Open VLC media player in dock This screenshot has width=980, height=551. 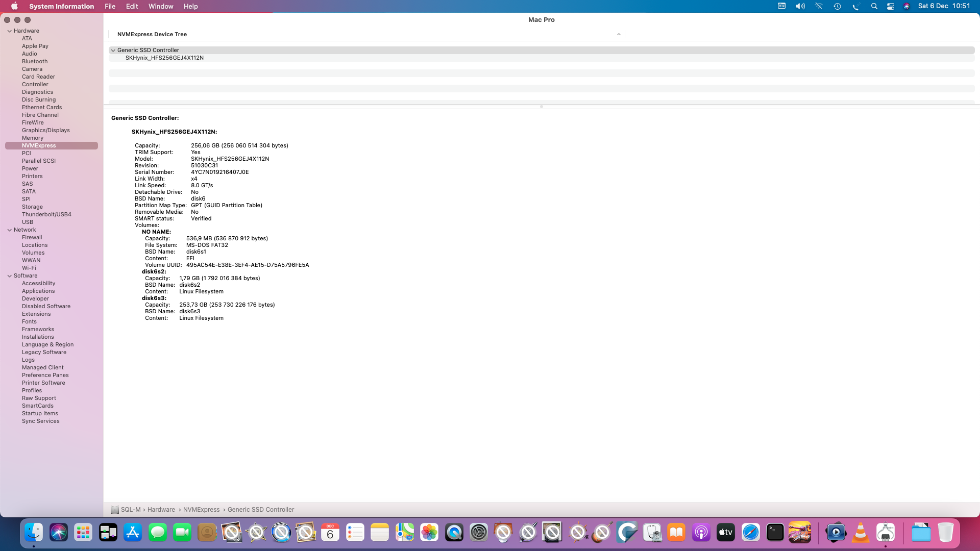861,533
